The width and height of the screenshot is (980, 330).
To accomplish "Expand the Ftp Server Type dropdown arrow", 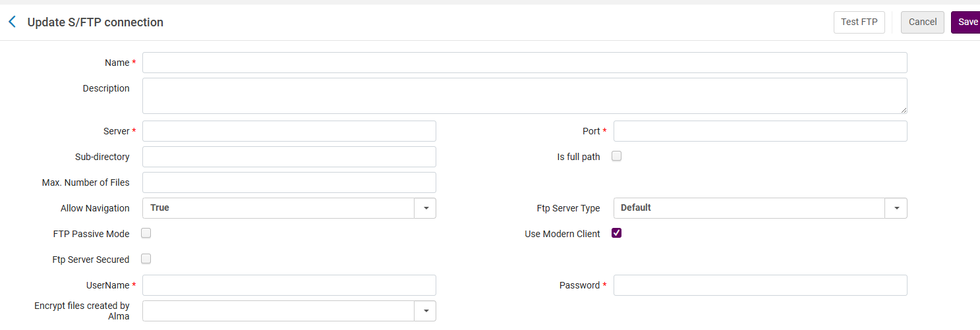I will pyautogui.click(x=896, y=208).
